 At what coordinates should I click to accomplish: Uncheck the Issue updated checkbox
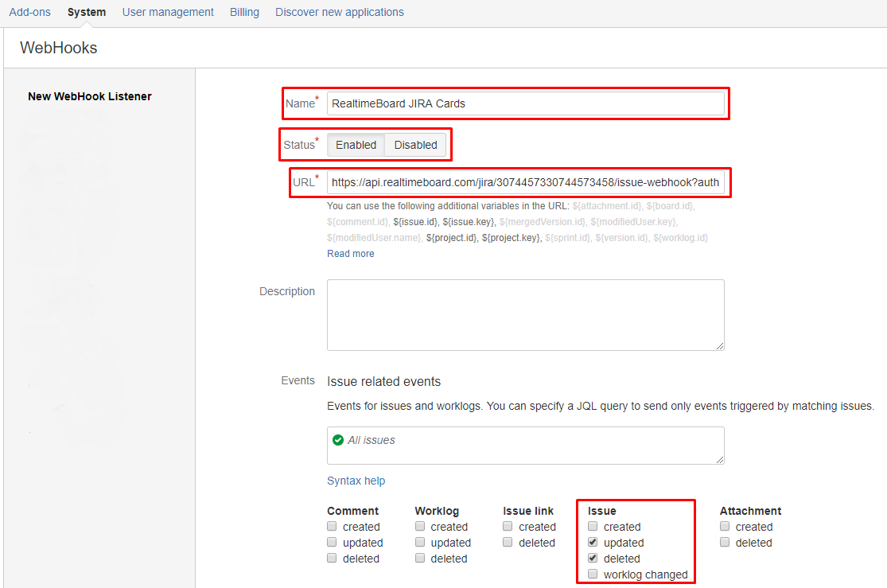click(x=593, y=543)
